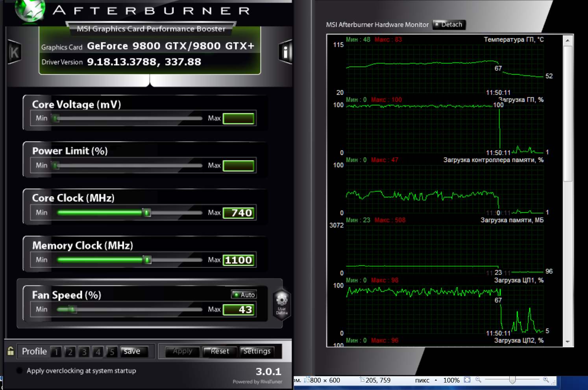Viewport: 588px width, 390px height.
Task: Click the hardware monitor scroll down arrow
Action: [568, 342]
